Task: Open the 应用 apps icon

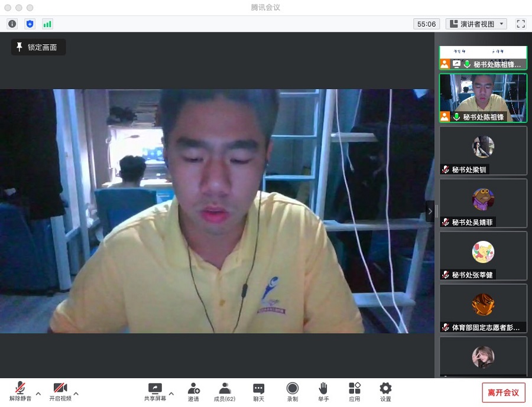Action: pyautogui.click(x=354, y=391)
